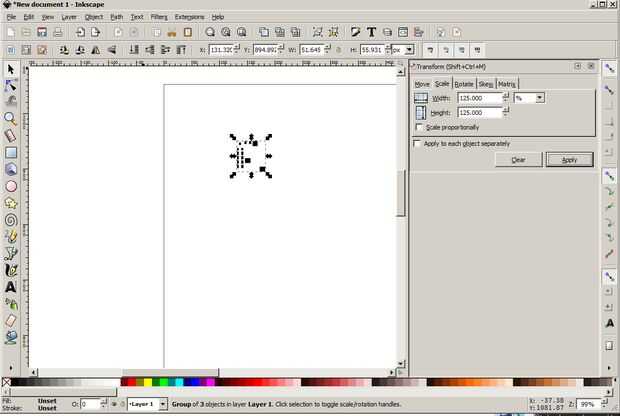The height and width of the screenshot is (416, 620).
Task: Click the Save document icon
Action: [x=42, y=32]
